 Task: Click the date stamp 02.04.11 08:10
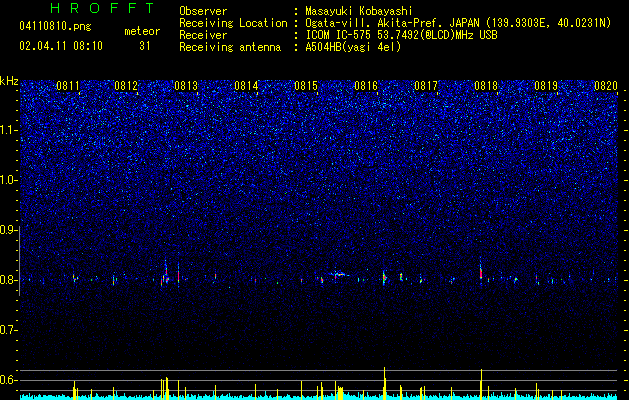61,46
